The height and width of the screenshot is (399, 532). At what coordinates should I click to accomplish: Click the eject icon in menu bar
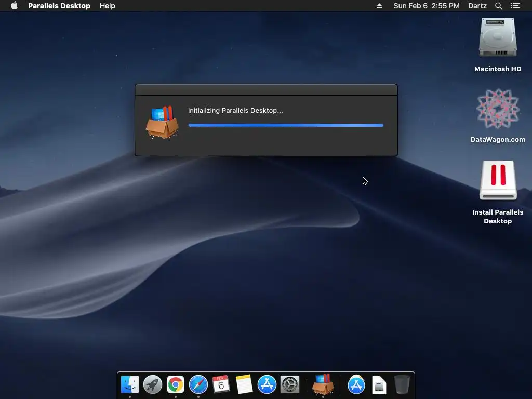point(379,6)
